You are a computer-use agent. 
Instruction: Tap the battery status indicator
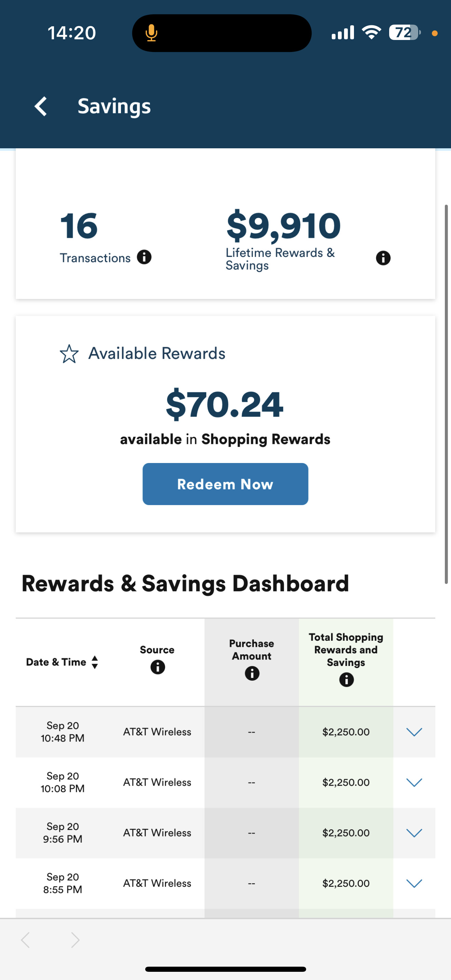coord(405,33)
